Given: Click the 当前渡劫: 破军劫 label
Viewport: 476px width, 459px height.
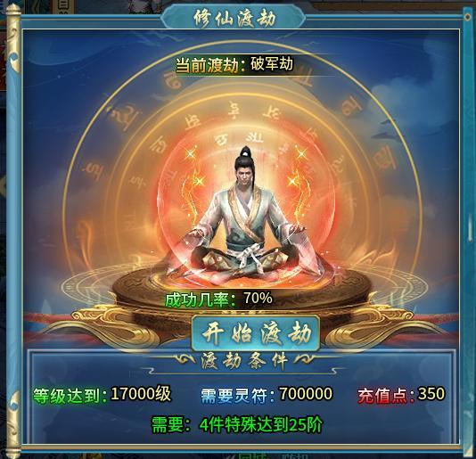Looking at the screenshot, I should pos(234,65).
